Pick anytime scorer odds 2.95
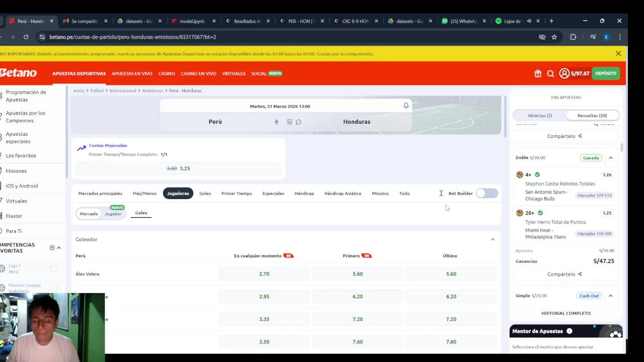This screenshot has width=644, height=362. (264, 297)
